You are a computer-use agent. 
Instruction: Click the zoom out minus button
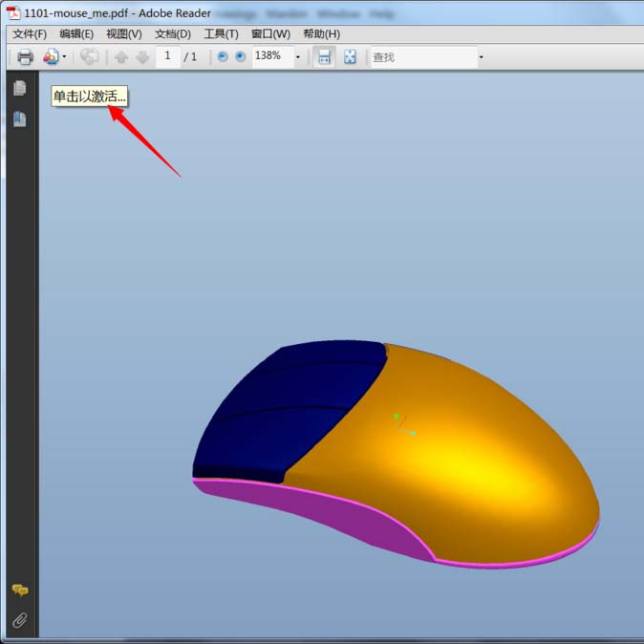point(223,57)
